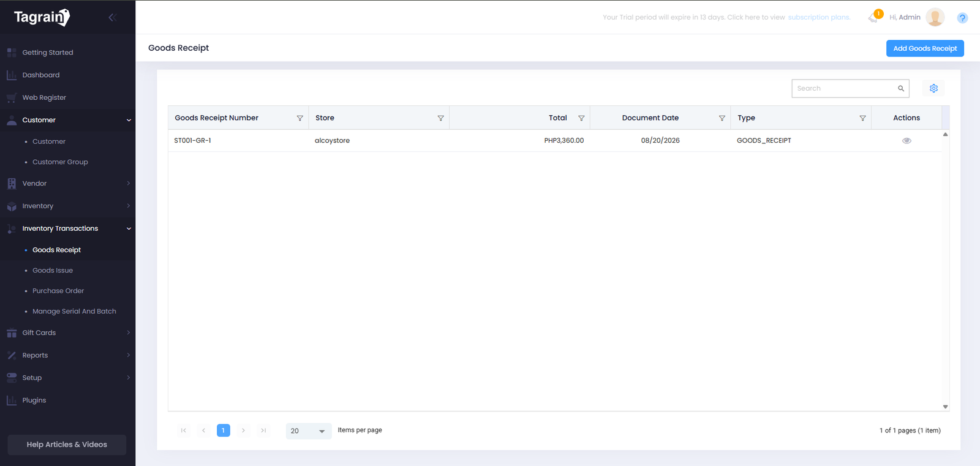Image resolution: width=980 pixels, height=466 pixels.
Task: Open Plugins from sidebar
Action: pos(67,400)
